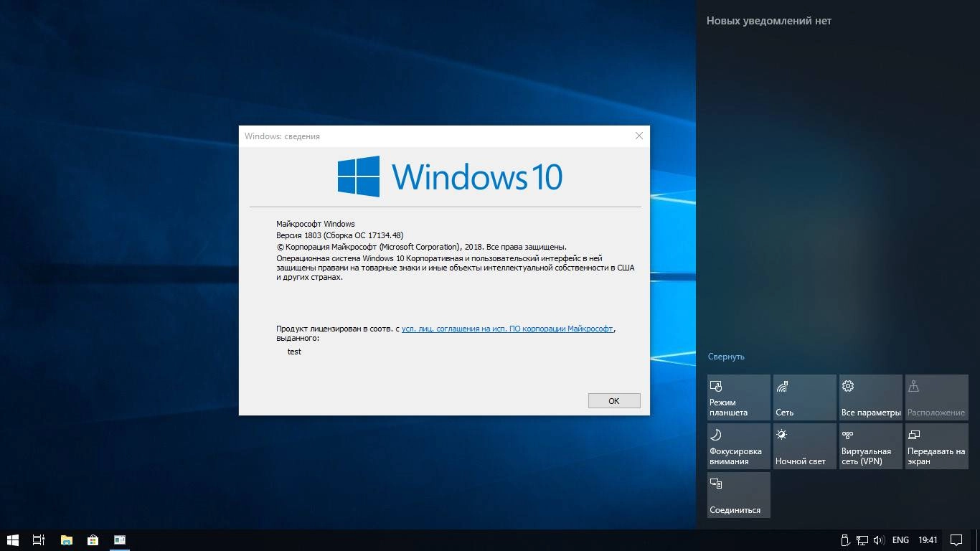
Task: Click the Windows 10 logo in the dialog
Action: (450, 176)
